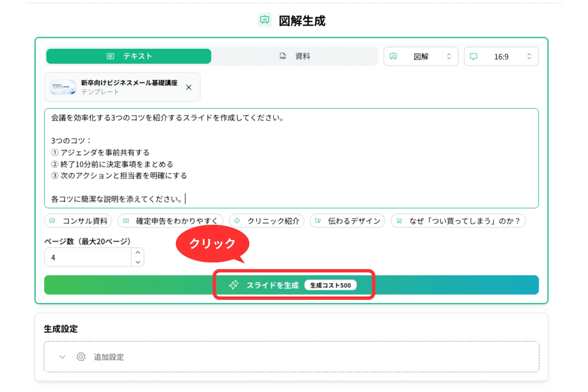Click the 生成コスト500 badge
Viewport: 588px width, 392px height.
pyautogui.click(x=330, y=285)
